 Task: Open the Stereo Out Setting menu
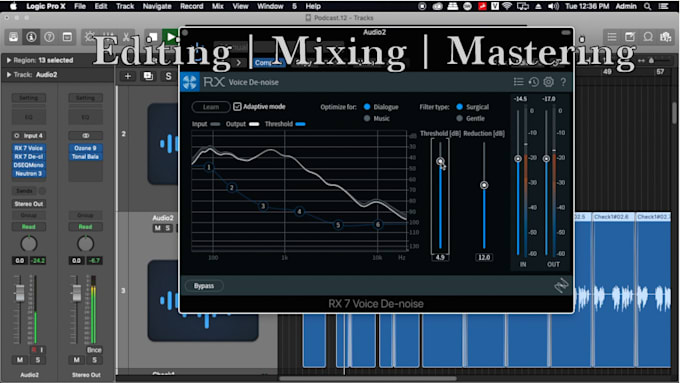(85, 98)
